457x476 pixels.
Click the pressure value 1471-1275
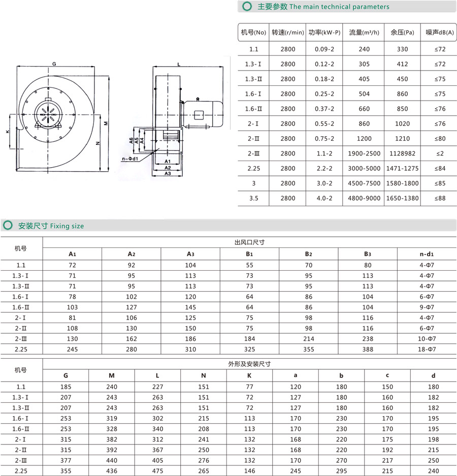tap(402, 168)
